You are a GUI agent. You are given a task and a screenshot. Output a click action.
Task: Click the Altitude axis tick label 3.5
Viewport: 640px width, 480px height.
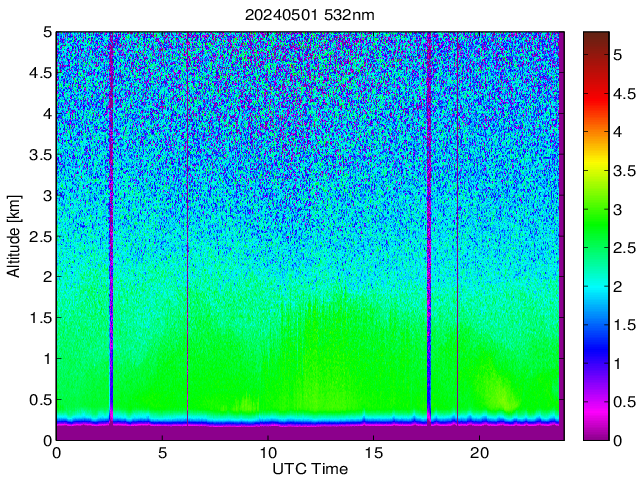click(41, 155)
